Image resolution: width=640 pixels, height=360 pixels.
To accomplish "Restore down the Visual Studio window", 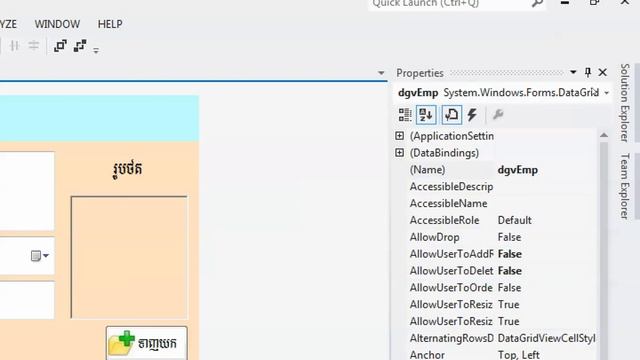I will click(594, 3).
